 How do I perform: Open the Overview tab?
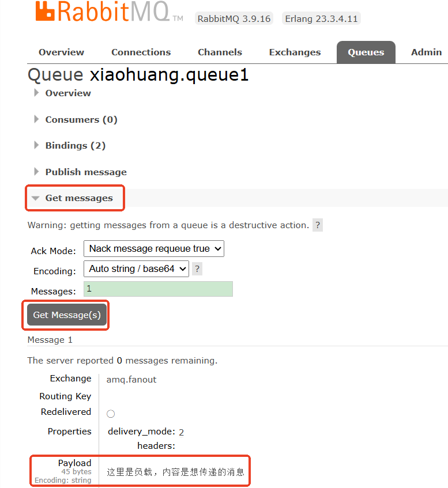(x=61, y=52)
